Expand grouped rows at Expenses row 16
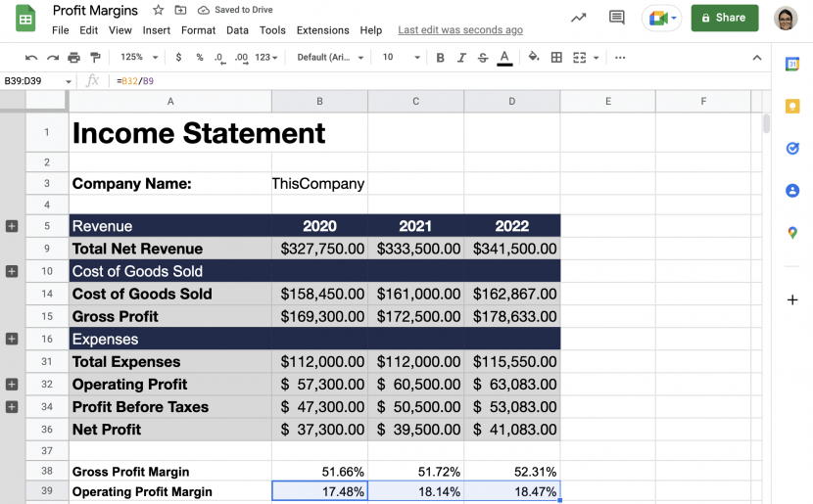The image size is (813, 504). (x=12, y=339)
